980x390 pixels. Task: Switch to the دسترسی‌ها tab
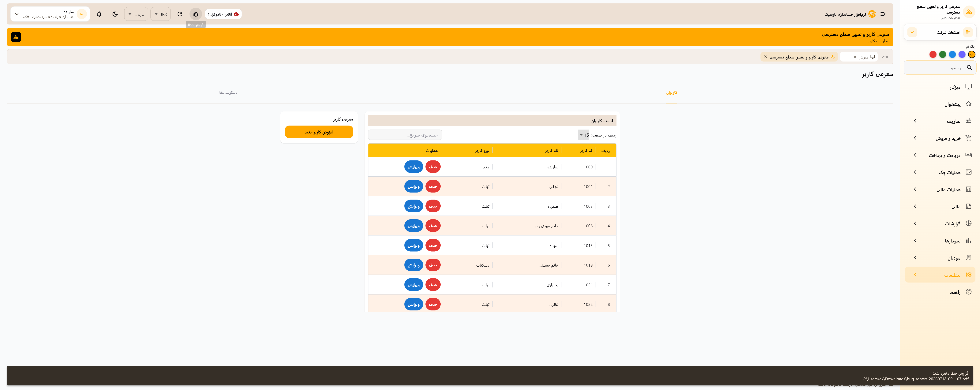228,92
